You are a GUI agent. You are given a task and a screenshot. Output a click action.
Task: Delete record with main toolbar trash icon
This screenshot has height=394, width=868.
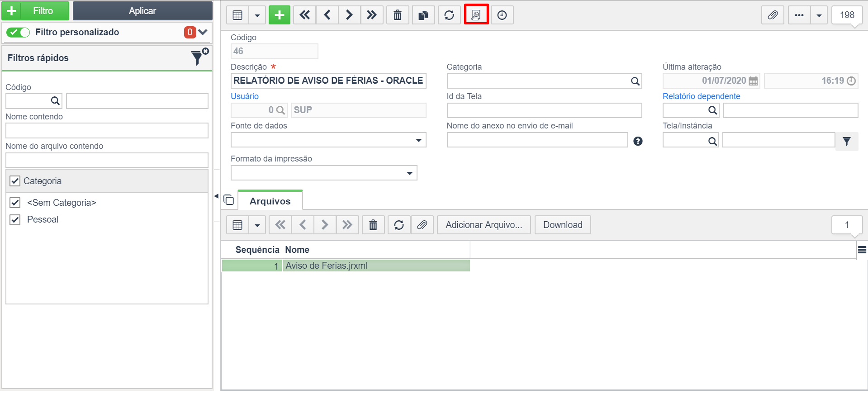coord(398,15)
